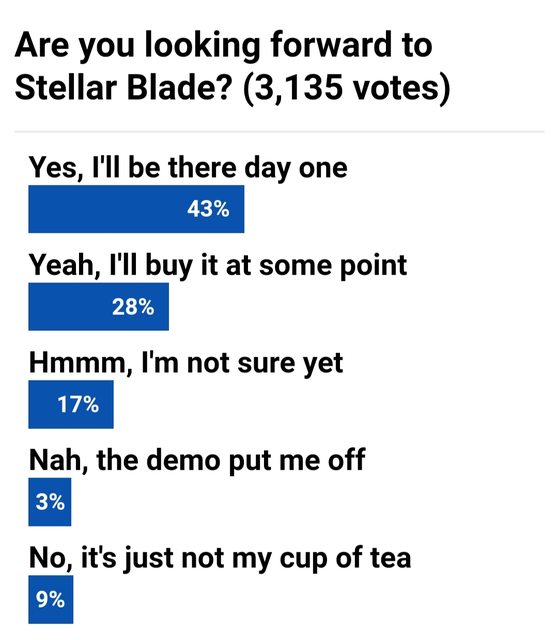Choose "Nah, the demo put me off"
This screenshot has width=558, height=640.
click(x=197, y=461)
